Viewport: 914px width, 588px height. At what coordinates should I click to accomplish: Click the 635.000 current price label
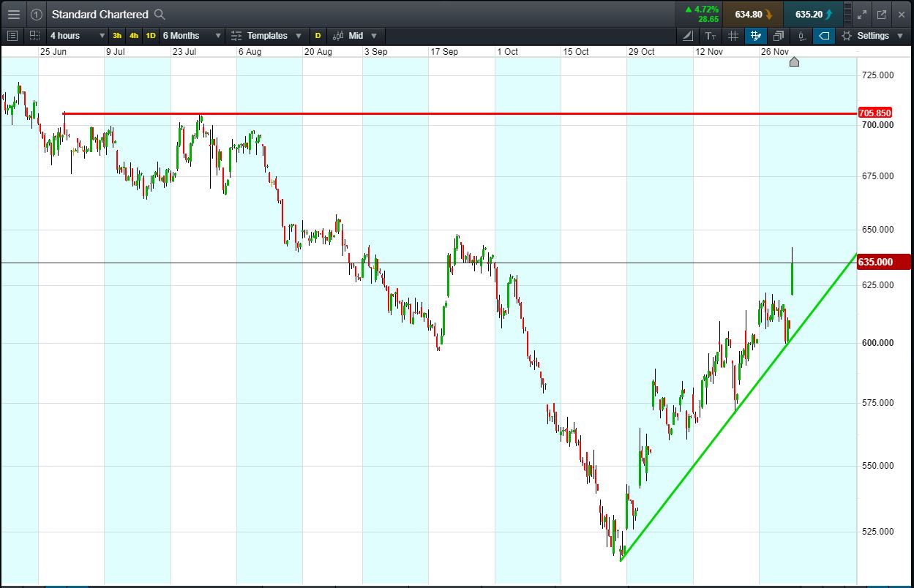click(884, 262)
